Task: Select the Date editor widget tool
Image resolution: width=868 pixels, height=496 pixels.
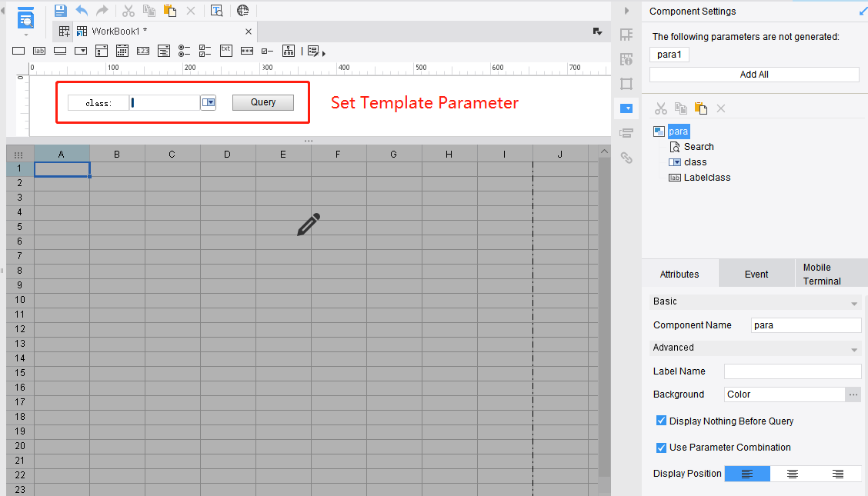Action: pyautogui.click(x=122, y=51)
